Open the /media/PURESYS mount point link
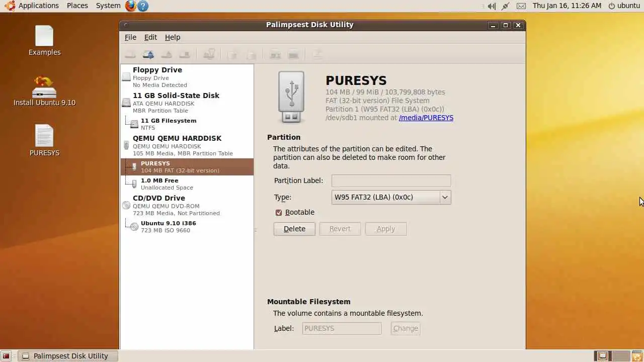The width and height of the screenshot is (644, 362). point(426,118)
